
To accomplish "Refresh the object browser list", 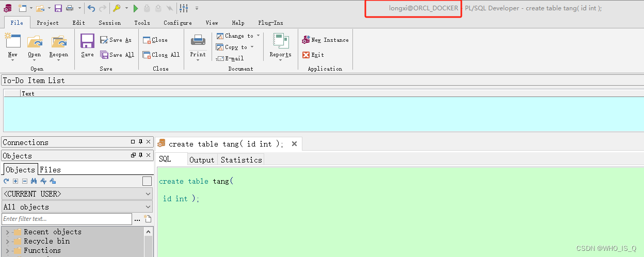I will click(6, 181).
